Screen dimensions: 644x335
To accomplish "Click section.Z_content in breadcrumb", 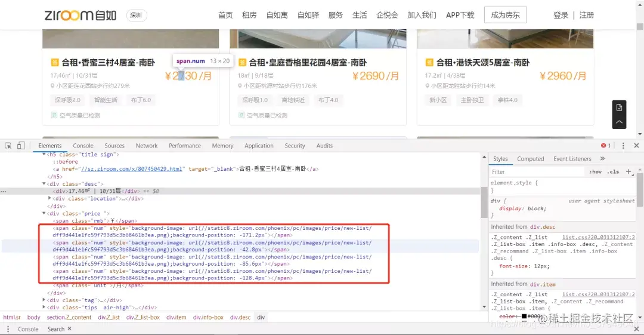I will 69,317.
